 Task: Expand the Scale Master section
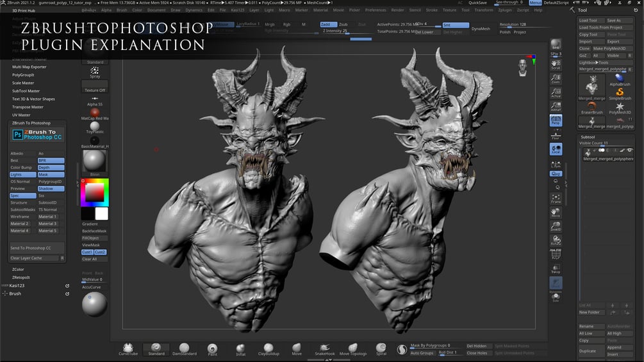pos(23,83)
